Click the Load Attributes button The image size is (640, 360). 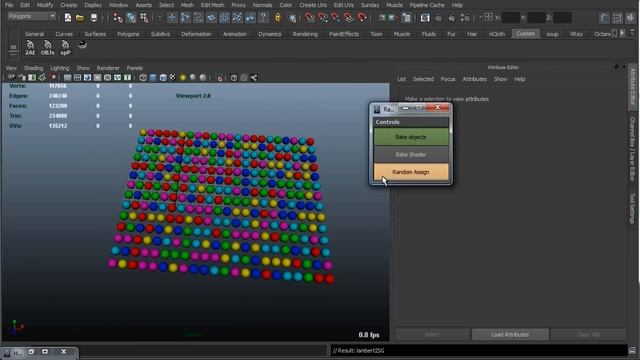click(x=510, y=335)
